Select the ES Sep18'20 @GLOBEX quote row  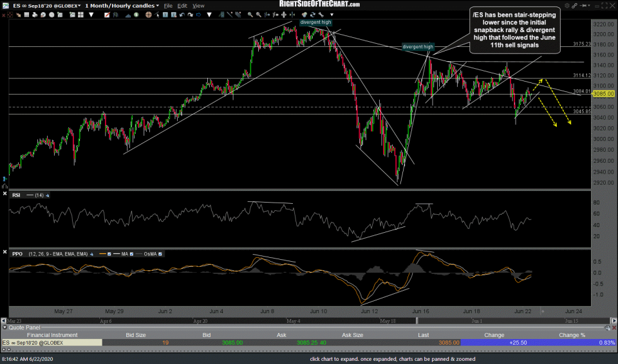308,343
